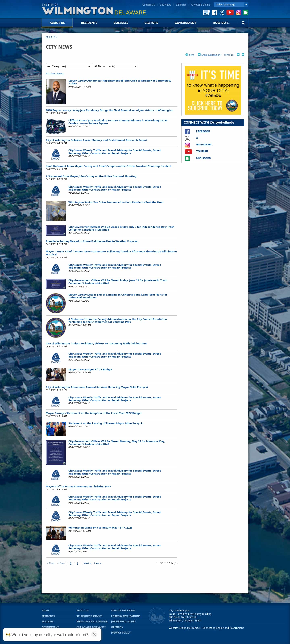Click the Clifford Brown Jazz Festival logo
The image size is (290, 644).
tap(56, 126)
